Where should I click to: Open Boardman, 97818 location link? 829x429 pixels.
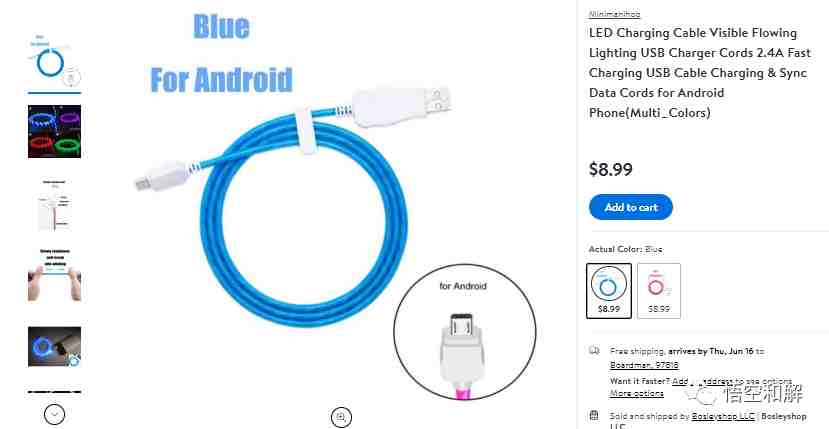(644, 365)
